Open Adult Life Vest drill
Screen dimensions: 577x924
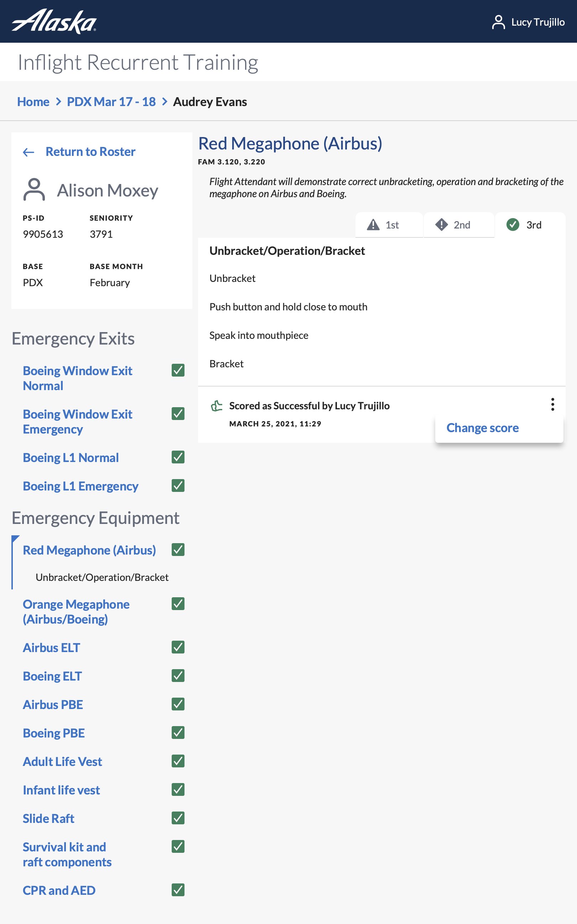pos(63,762)
